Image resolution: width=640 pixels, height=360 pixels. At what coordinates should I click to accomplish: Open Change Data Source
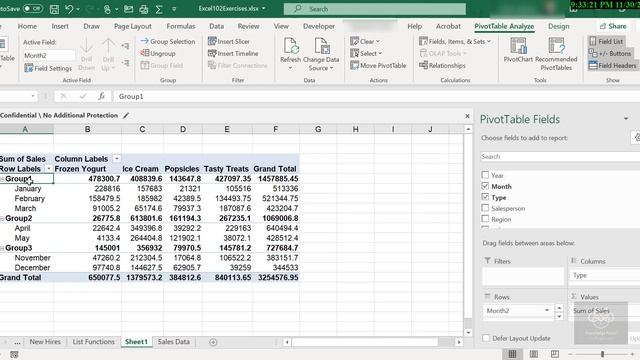(x=321, y=53)
